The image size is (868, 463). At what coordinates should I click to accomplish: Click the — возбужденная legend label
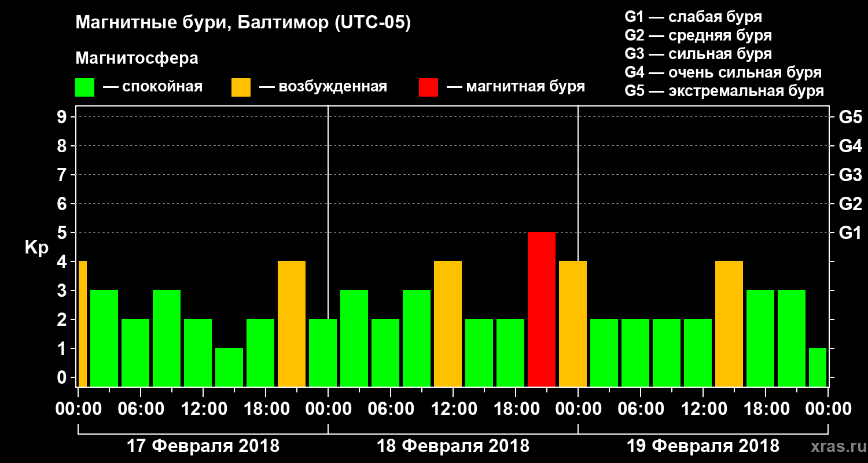point(323,87)
